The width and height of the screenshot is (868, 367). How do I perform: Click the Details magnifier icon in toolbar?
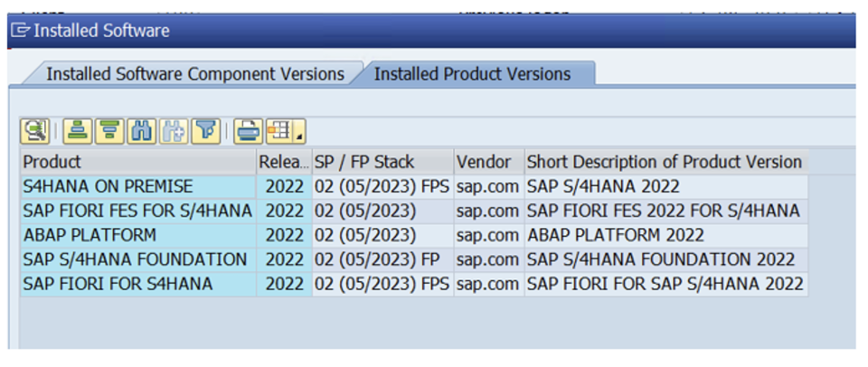[x=35, y=131]
